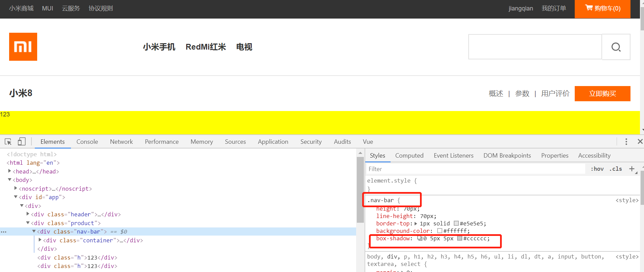Open the Sources tab
The image size is (644, 272).
coord(236,142)
